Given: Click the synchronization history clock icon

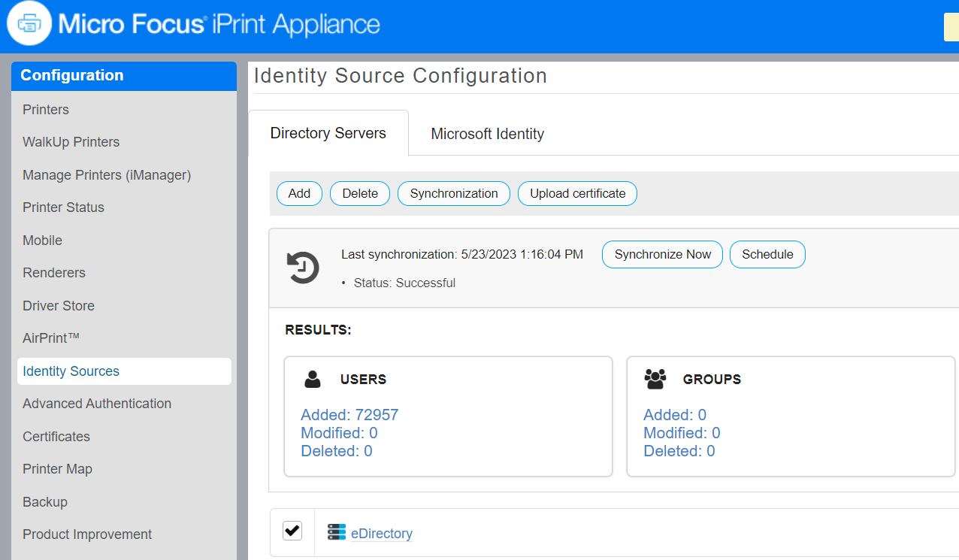Looking at the screenshot, I should pyautogui.click(x=303, y=268).
